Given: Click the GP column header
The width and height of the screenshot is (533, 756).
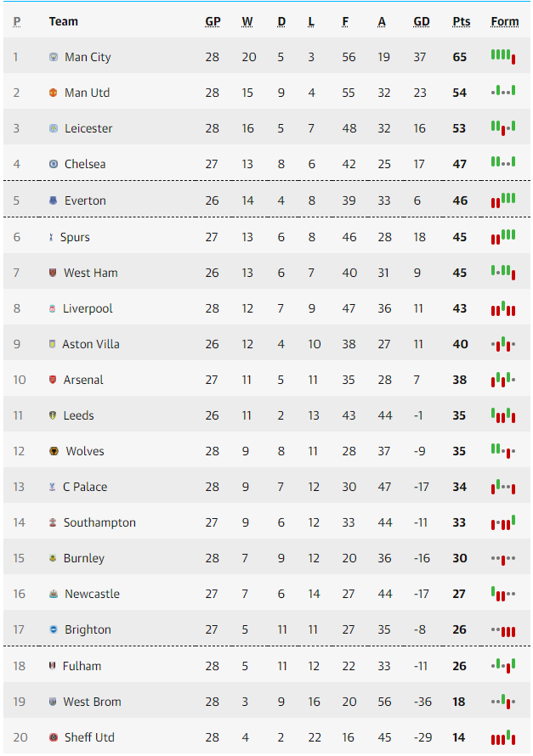Looking at the screenshot, I should tap(213, 22).
